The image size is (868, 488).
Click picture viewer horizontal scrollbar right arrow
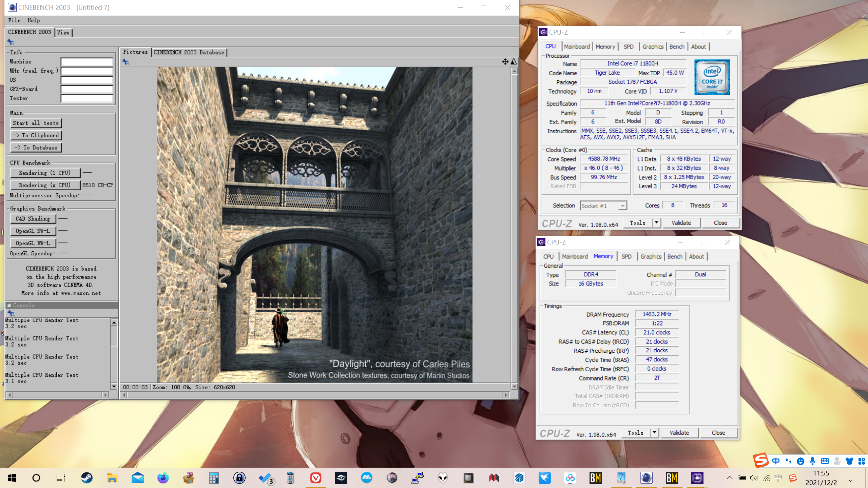coord(506,395)
